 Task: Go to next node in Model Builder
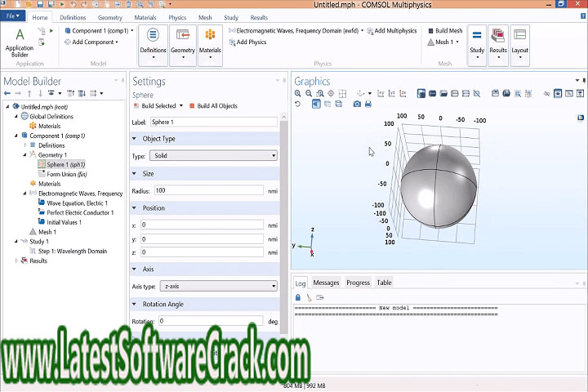click(x=18, y=93)
